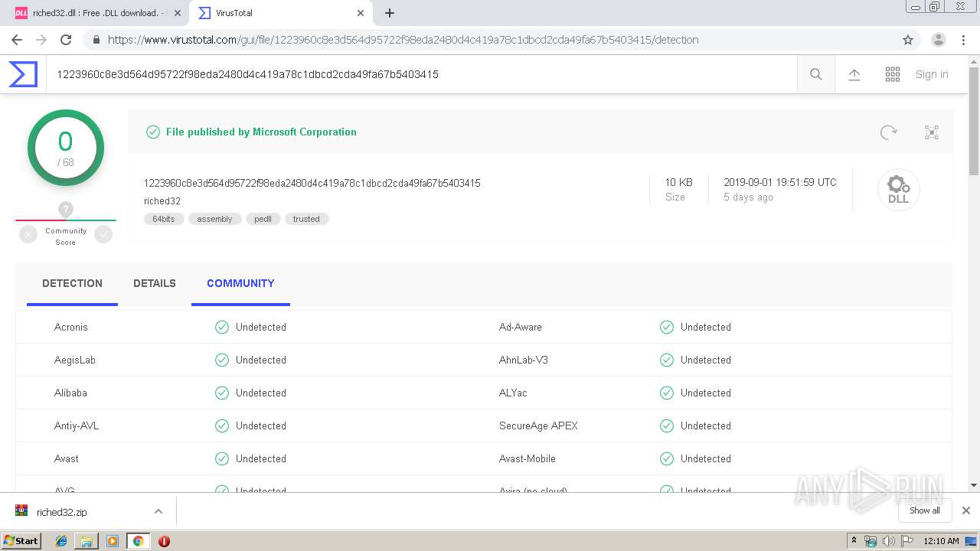Viewport: 980px width, 551px height.
Task: Bookmark page with the star icon
Action: coord(908,40)
